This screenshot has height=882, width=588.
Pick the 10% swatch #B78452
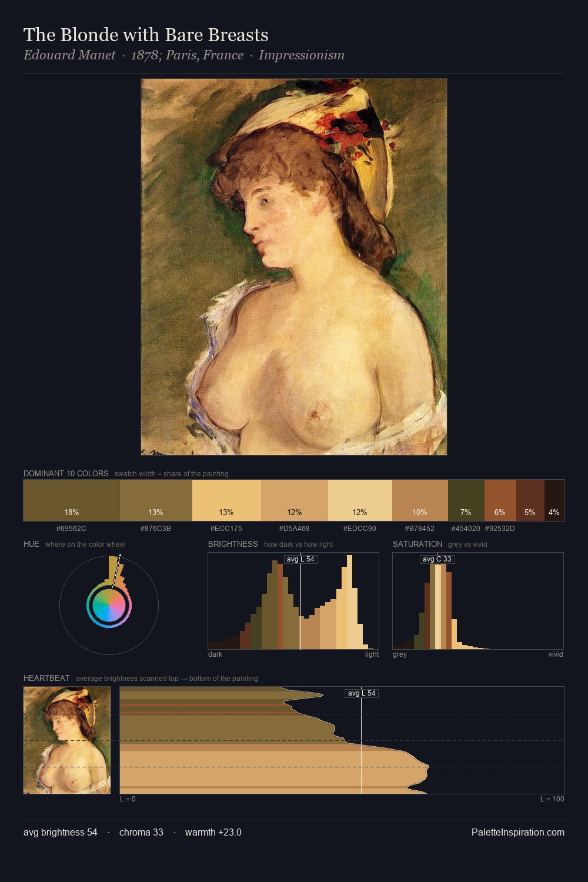tap(420, 500)
